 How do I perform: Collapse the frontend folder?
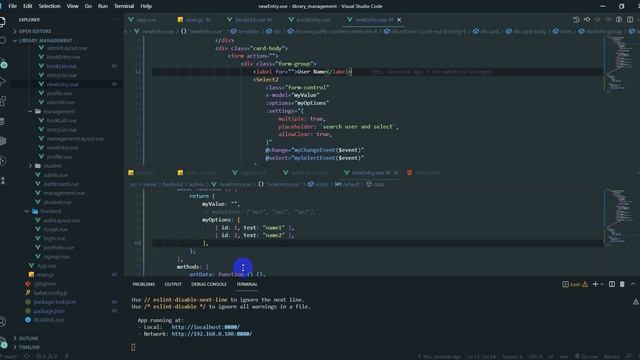click(51, 211)
